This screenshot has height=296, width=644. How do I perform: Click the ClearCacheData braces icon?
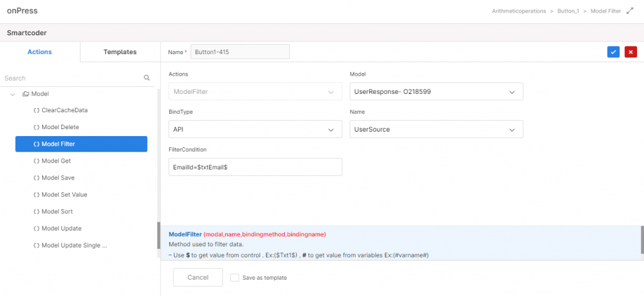(x=36, y=111)
